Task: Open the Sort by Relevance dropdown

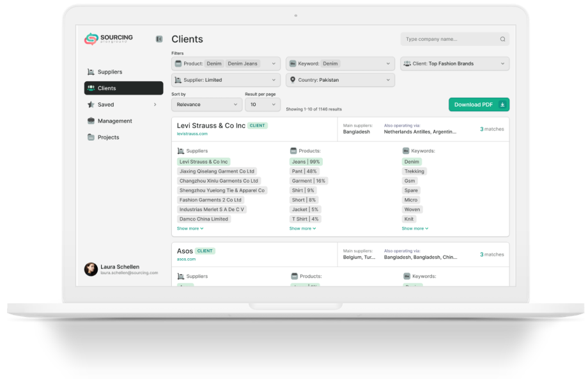Action: 206,105
